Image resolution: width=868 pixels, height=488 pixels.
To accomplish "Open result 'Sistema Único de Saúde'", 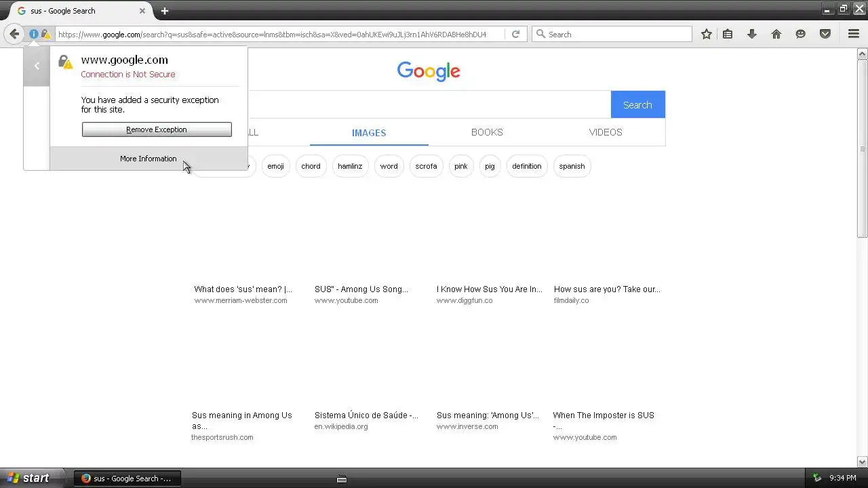I will 366,415.
